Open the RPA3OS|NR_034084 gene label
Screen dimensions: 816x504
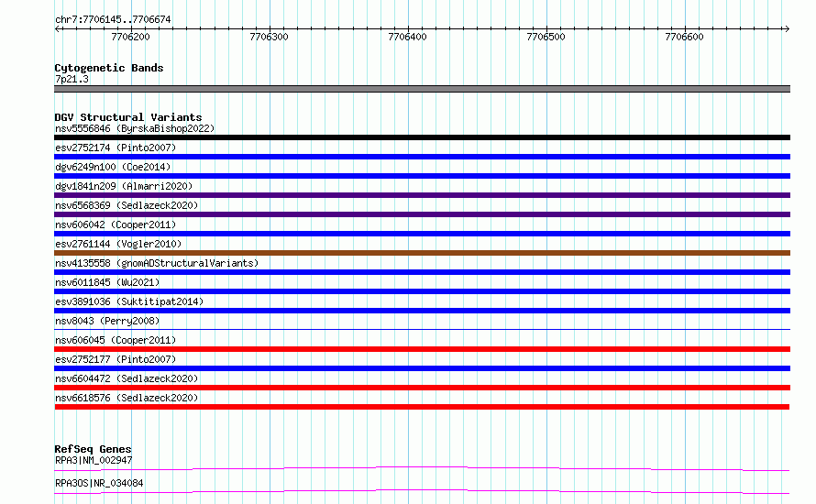coord(99,483)
